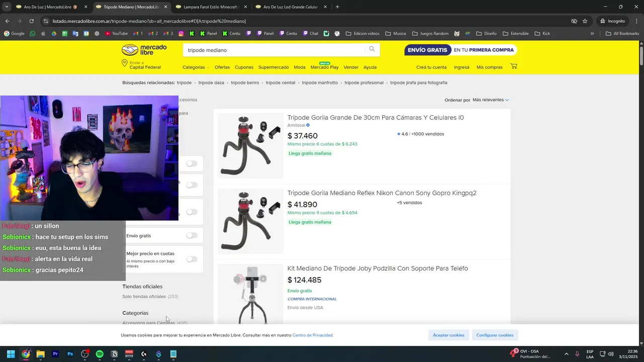
Task: Click the third-party cookies eye icon
Action: point(574,21)
